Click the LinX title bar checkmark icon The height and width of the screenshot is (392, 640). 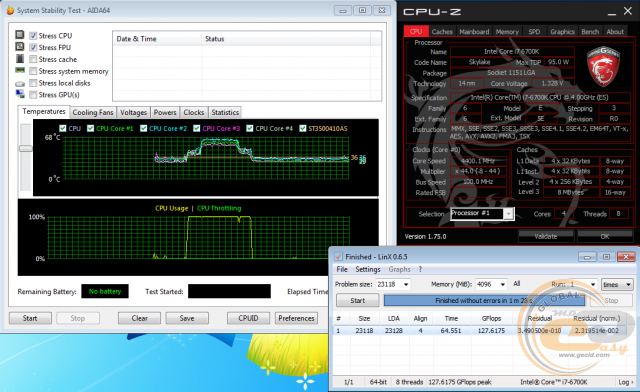click(338, 256)
